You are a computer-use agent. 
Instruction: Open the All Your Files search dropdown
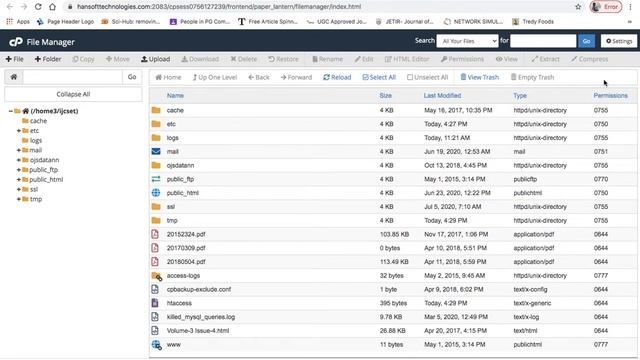[467, 41]
